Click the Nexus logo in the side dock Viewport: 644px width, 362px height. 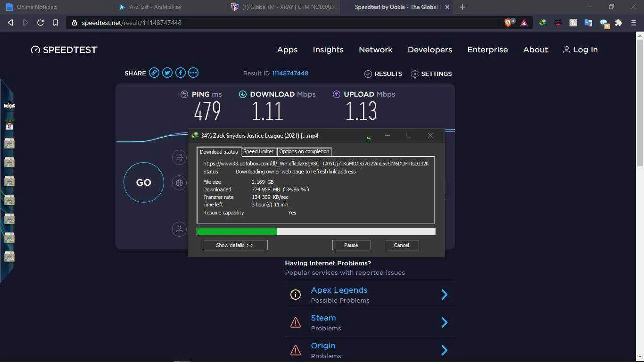pos(9,106)
